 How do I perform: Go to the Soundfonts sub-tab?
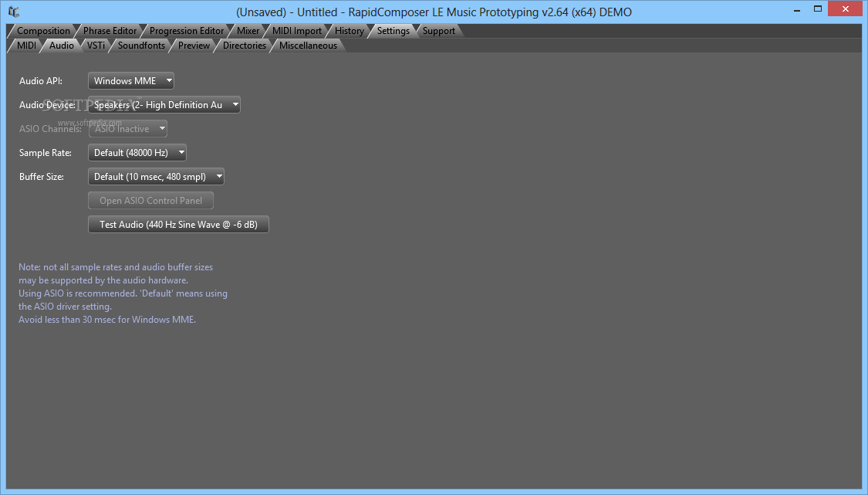pos(141,46)
